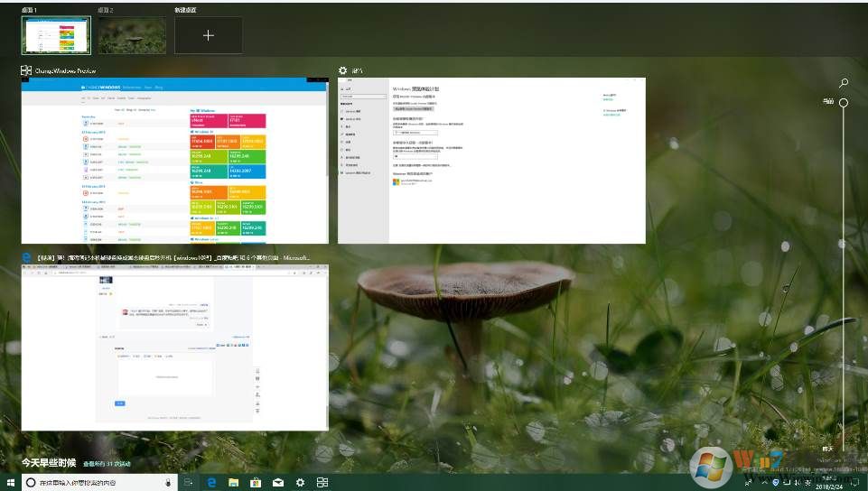868x491 pixels.
Task: Click the timeline slider handle at the top
Action: [x=844, y=103]
